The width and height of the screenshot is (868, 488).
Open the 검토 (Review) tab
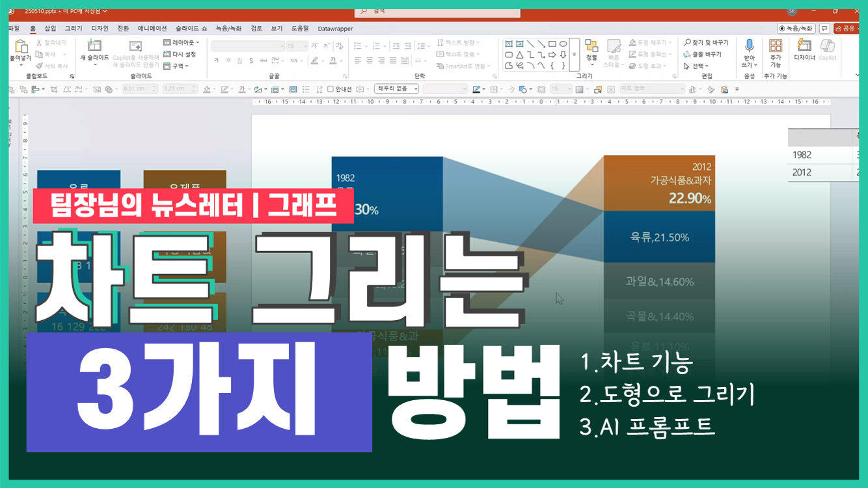(256, 29)
